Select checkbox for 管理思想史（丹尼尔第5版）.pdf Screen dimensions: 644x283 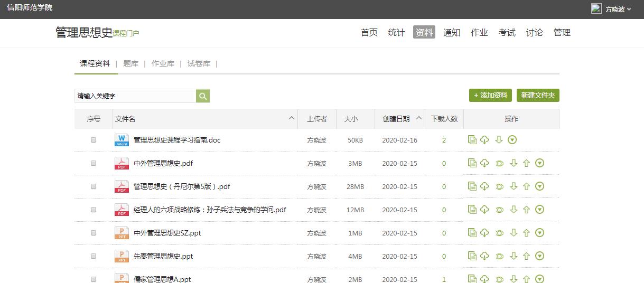pyautogui.click(x=94, y=186)
